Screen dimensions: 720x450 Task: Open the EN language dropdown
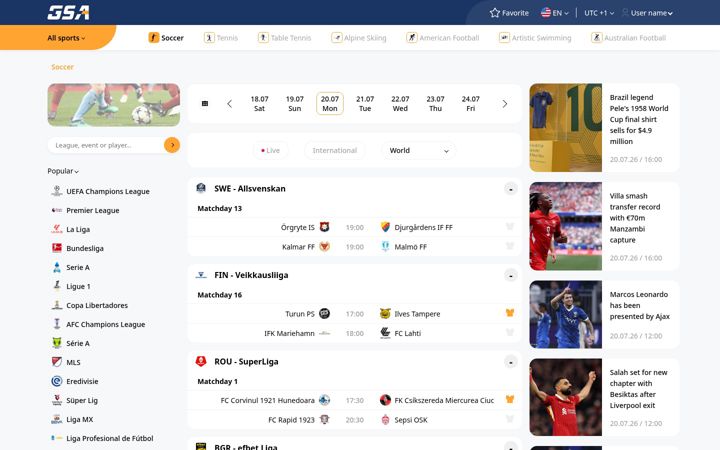560,13
